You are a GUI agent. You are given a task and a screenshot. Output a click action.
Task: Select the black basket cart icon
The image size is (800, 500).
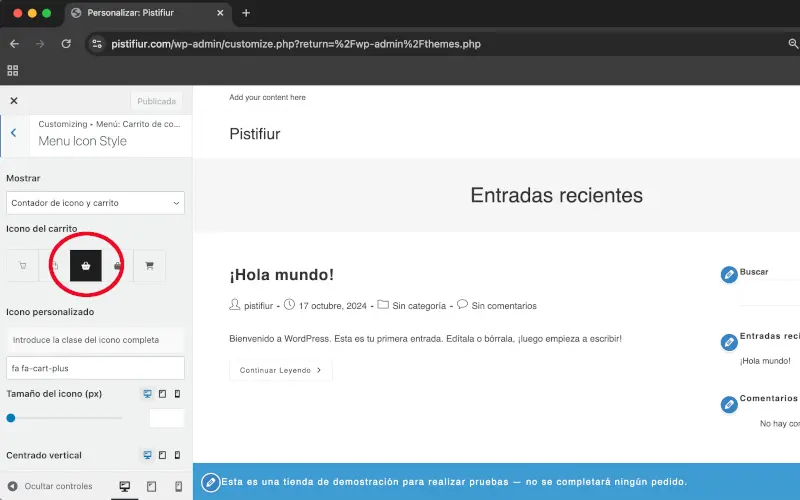coord(86,265)
